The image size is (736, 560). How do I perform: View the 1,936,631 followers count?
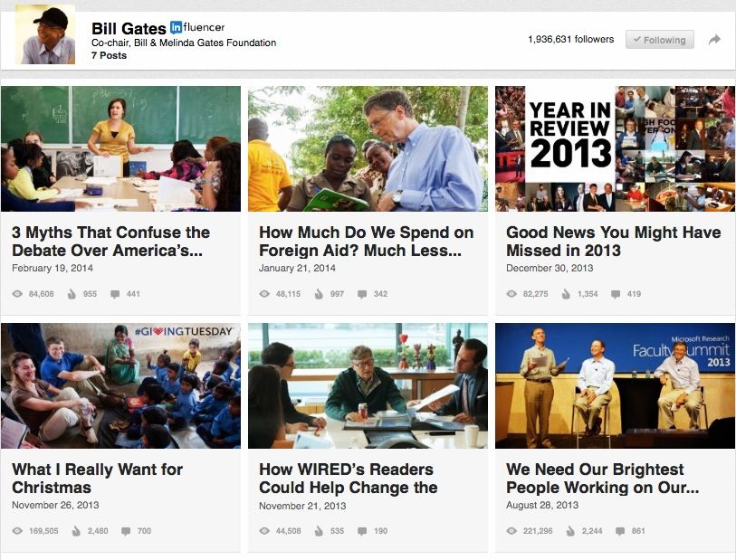click(x=570, y=40)
